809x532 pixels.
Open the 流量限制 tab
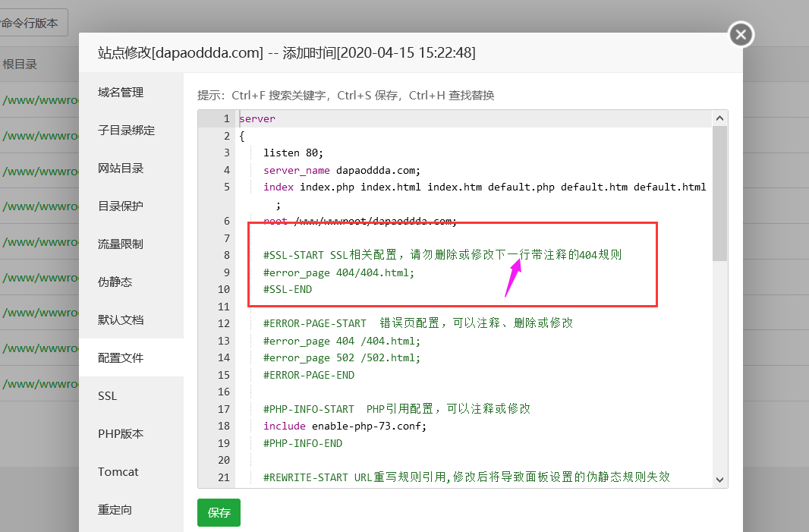coord(121,244)
